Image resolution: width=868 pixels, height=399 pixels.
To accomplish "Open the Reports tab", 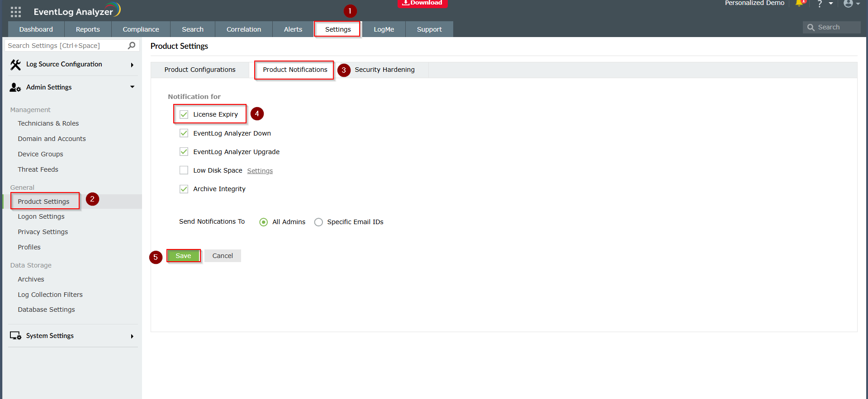I will tap(88, 29).
